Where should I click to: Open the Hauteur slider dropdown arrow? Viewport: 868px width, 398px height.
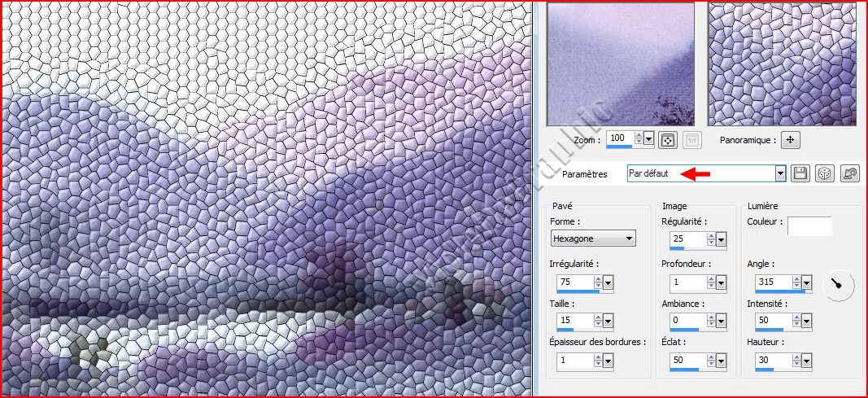pyautogui.click(x=806, y=361)
